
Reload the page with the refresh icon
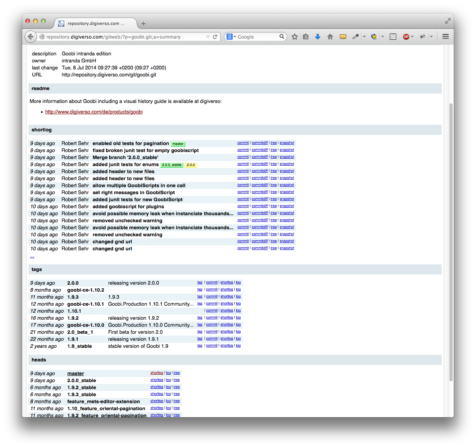click(215, 37)
